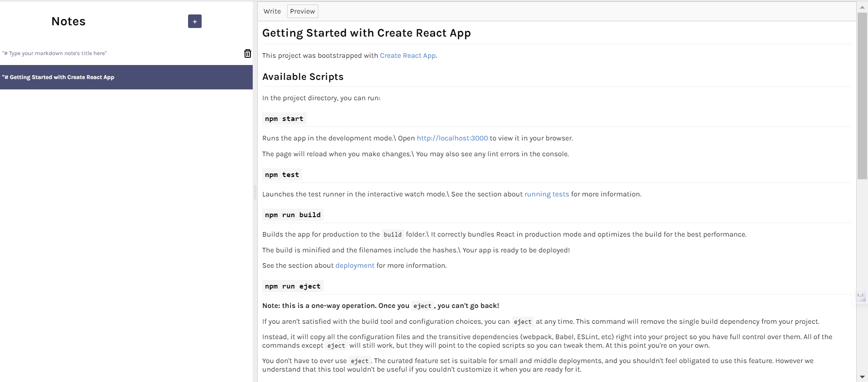Switch to the Preview tab
This screenshot has width=868, height=382.
pos(302,11)
